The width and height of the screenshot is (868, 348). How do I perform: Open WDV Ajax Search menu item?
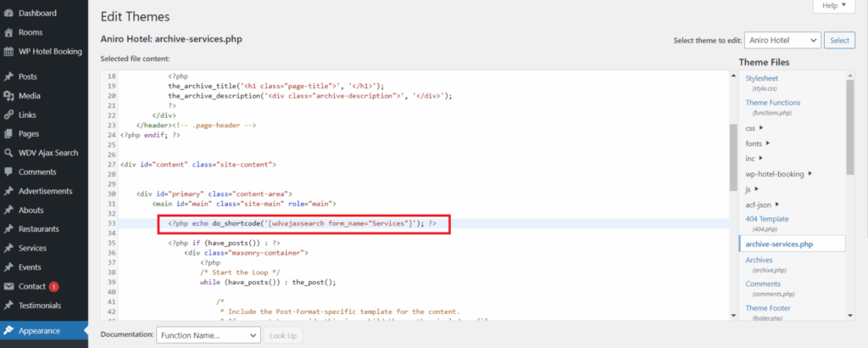click(47, 153)
